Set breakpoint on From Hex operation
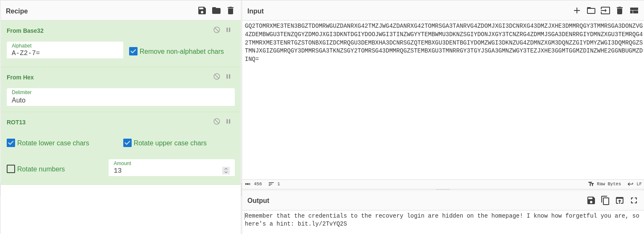 pos(229,76)
